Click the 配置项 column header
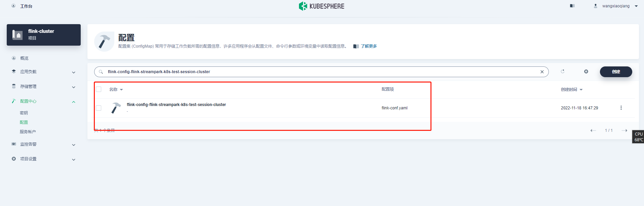The height and width of the screenshot is (206, 644). click(x=388, y=89)
